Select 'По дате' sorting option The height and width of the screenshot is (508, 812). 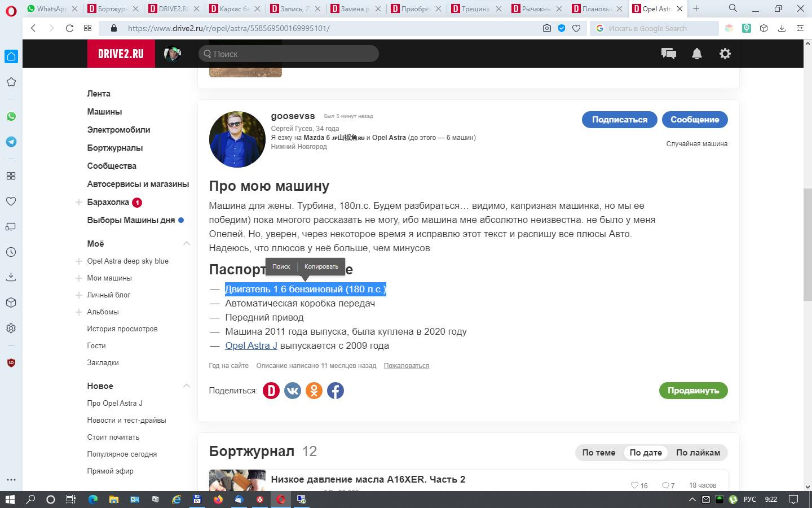(x=646, y=453)
